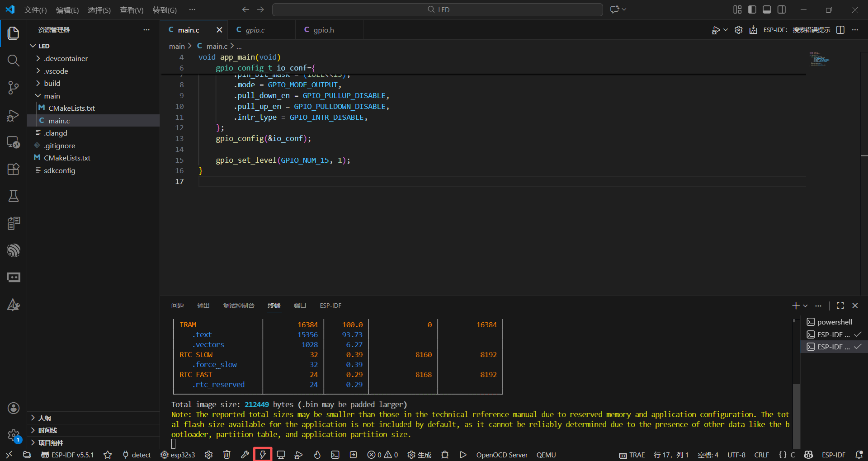Click the LED command center search box
Viewport: 868px width, 461px height.
pyautogui.click(x=438, y=9)
